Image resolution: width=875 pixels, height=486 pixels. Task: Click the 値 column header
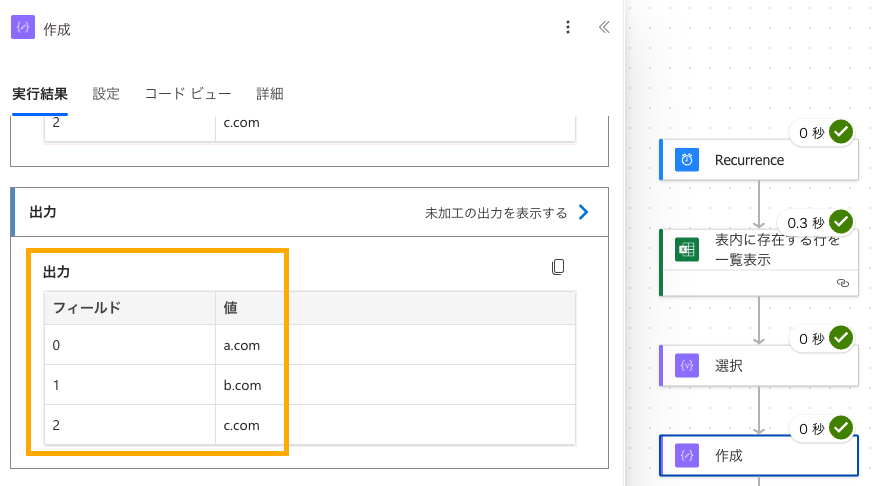[x=231, y=308]
